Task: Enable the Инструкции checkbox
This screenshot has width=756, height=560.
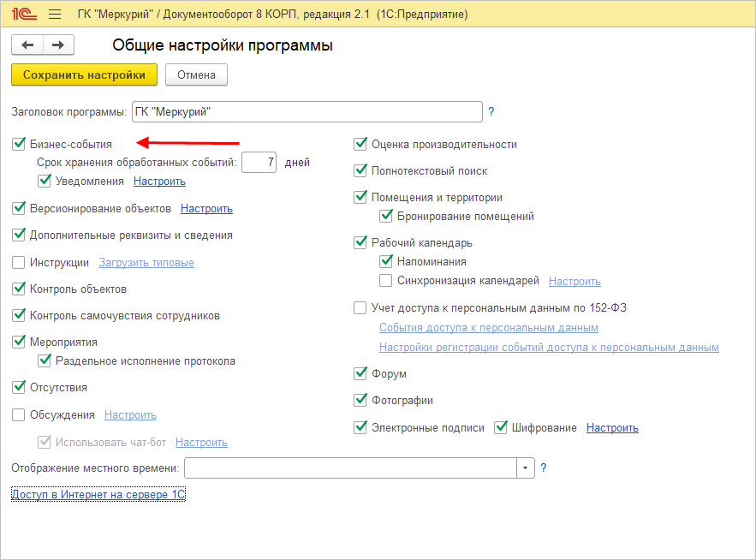Action: click(x=18, y=262)
